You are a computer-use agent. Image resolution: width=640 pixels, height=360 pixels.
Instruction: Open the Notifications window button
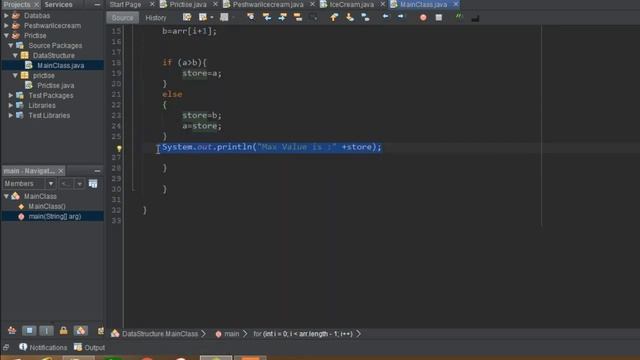point(43,347)
